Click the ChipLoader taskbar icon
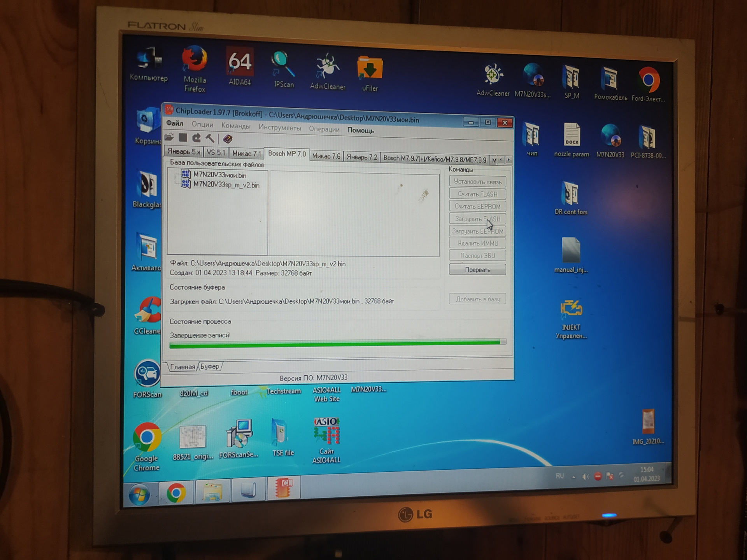 284,488
